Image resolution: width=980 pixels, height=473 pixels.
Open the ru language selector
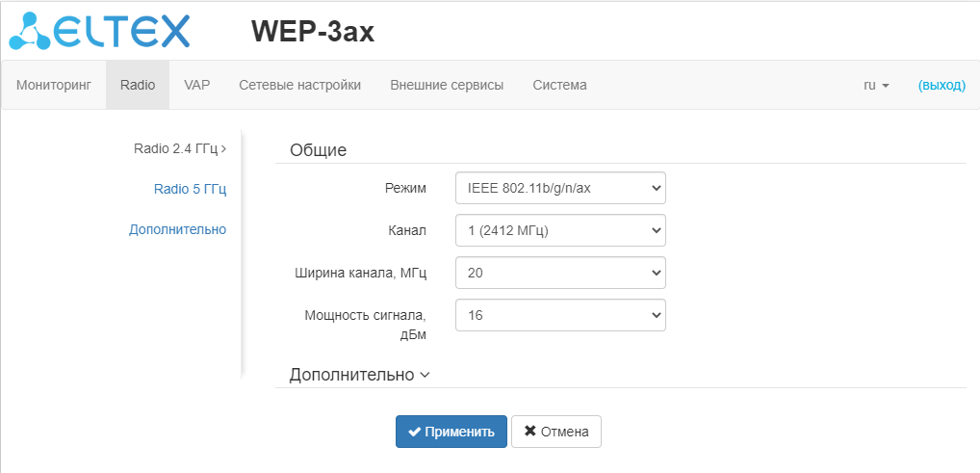[x=875, y=85]
